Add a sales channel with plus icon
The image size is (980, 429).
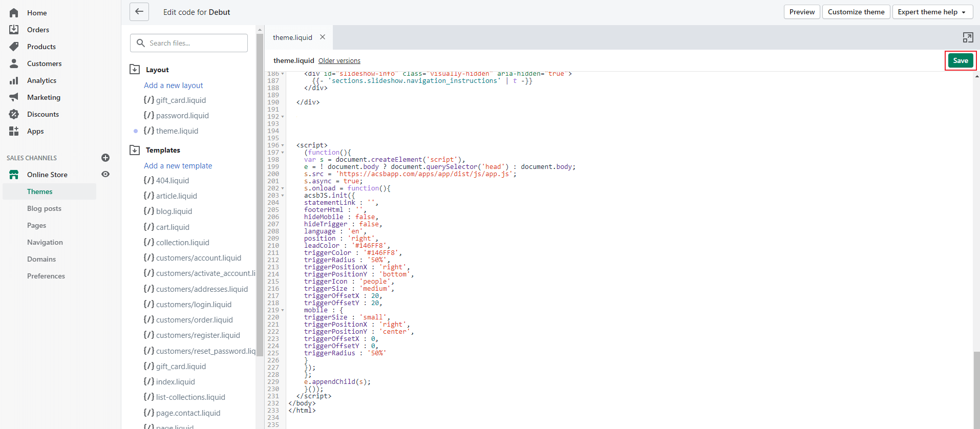tap(105, 158)
